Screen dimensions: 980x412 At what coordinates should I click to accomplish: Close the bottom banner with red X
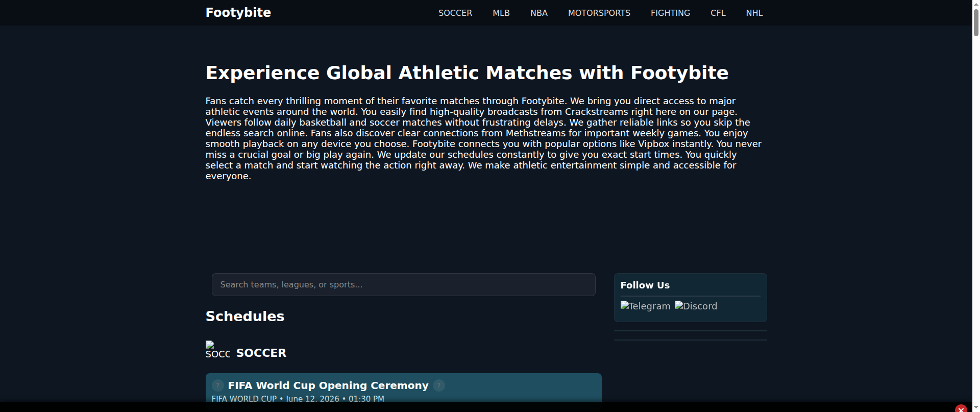961,409
